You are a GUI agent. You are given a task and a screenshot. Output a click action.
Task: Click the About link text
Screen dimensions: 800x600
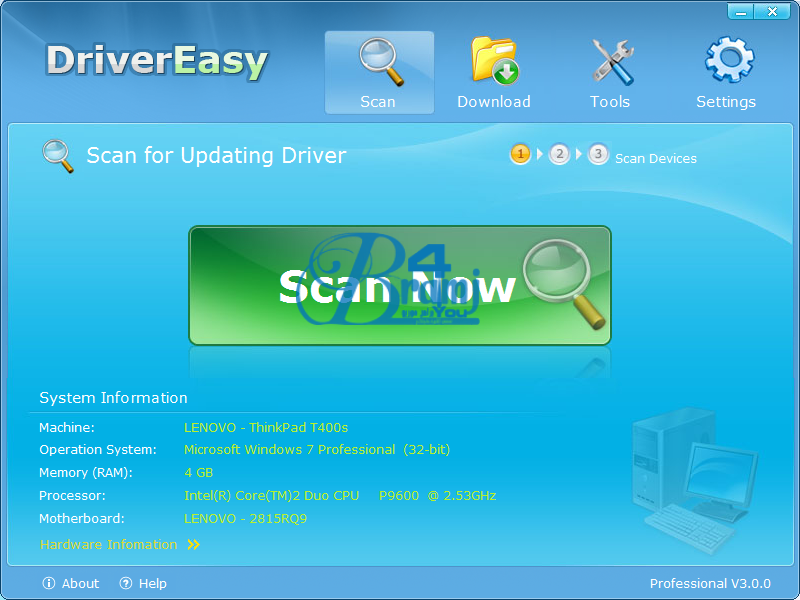(x=80, y=583)
